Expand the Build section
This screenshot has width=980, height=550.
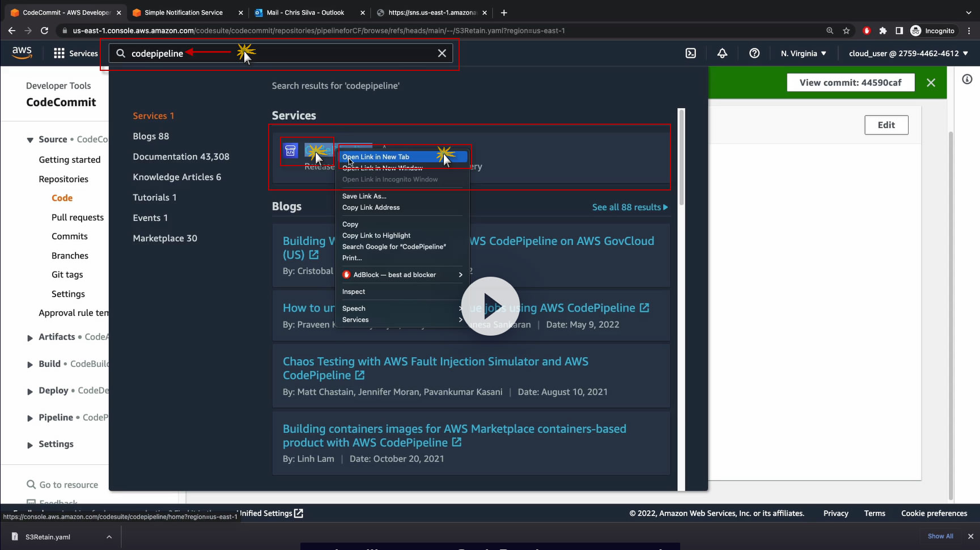pyautogui.click(x=30, y=365)
